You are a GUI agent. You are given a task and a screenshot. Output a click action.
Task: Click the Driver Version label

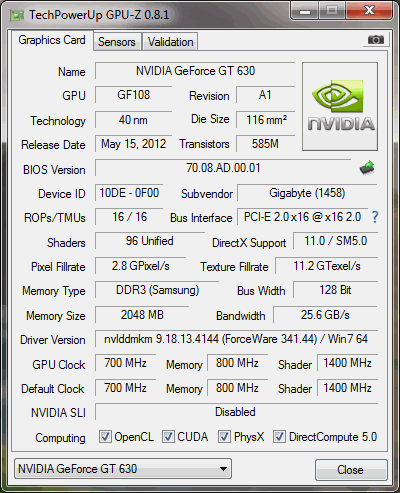pos(53,340)
